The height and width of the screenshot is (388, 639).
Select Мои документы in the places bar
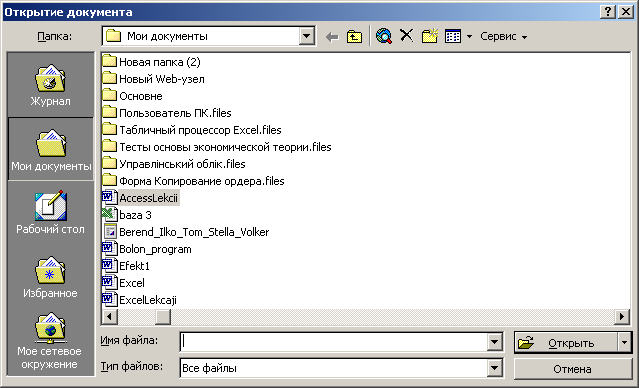click(51, 150)
